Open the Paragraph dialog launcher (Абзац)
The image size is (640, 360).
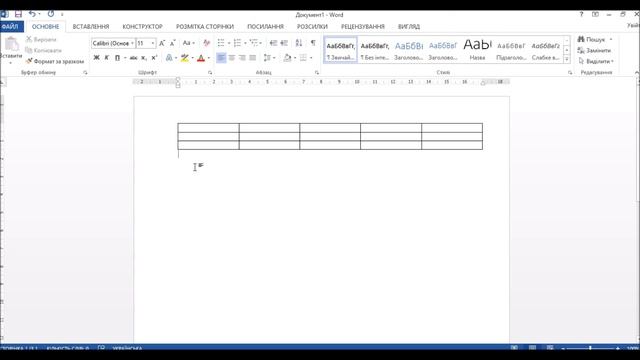tap(317, 73)
